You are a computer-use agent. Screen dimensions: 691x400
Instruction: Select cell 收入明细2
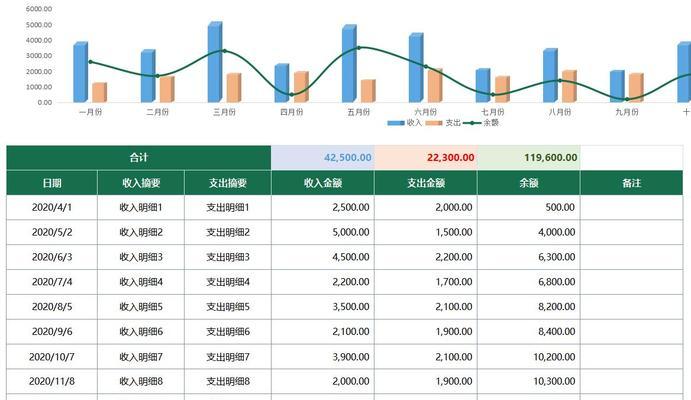point(141,232)
